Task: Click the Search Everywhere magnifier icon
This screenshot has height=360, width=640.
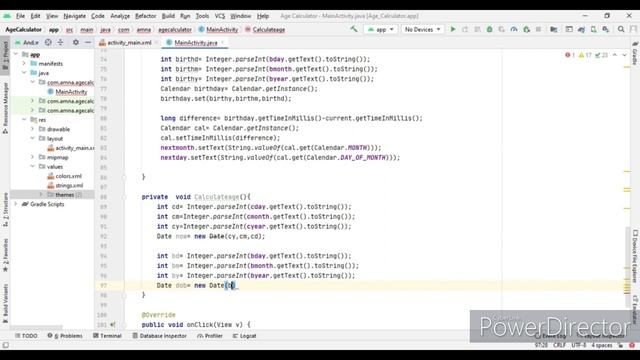Action: pos(621,29)
